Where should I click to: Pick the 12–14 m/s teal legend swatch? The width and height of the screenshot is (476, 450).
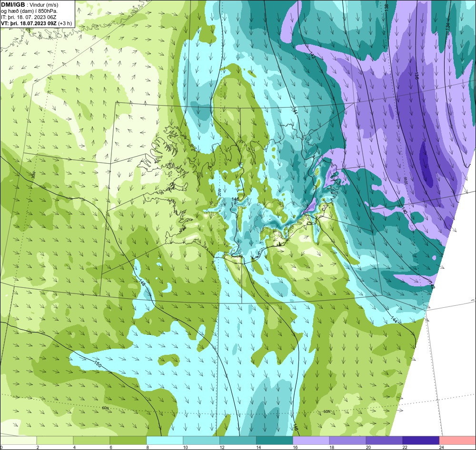(238, 440)
